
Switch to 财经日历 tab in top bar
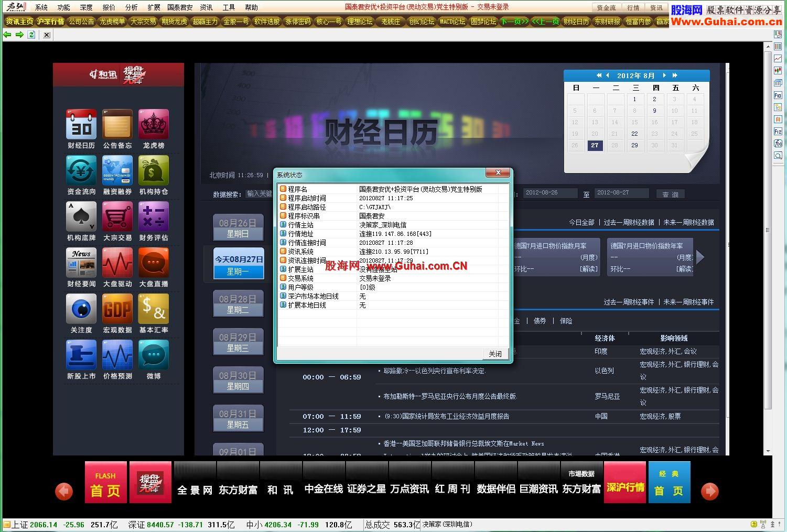(576, 21)
